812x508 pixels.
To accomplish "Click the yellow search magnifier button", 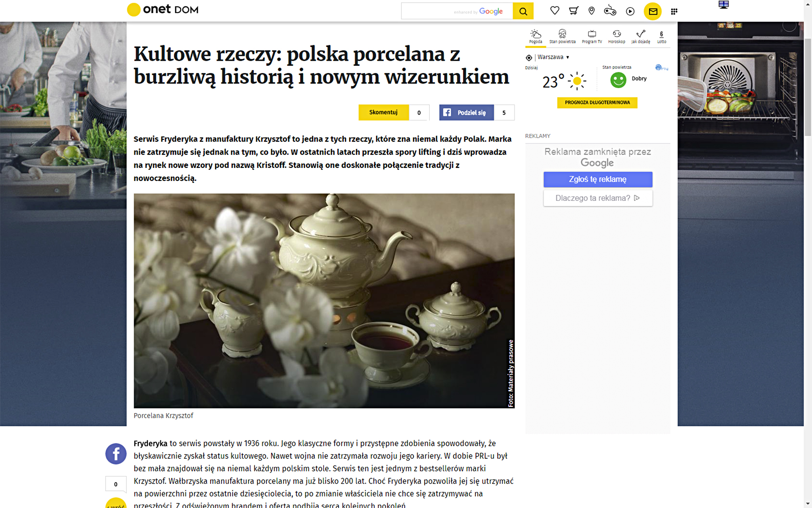I will pos(523,11).
